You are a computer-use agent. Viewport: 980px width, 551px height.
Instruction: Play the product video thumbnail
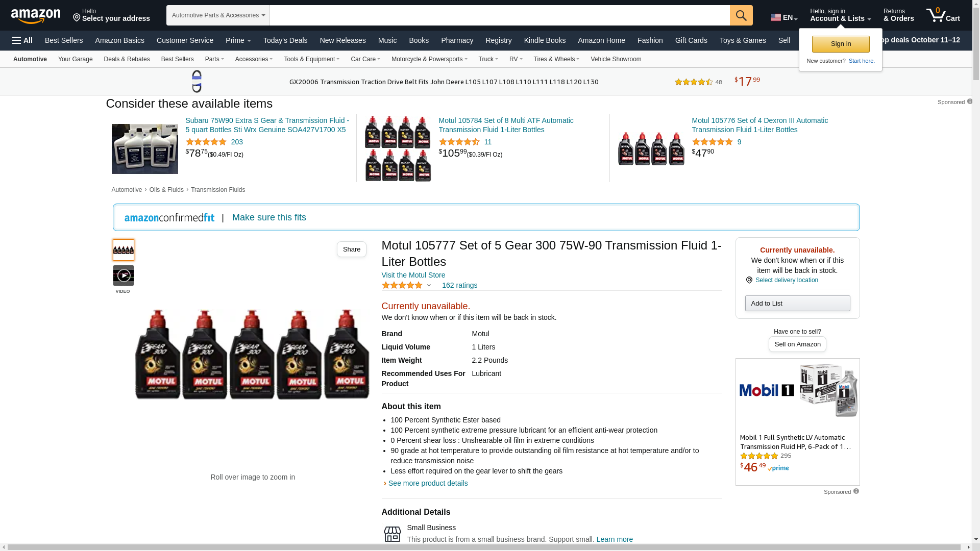(124, 275)
